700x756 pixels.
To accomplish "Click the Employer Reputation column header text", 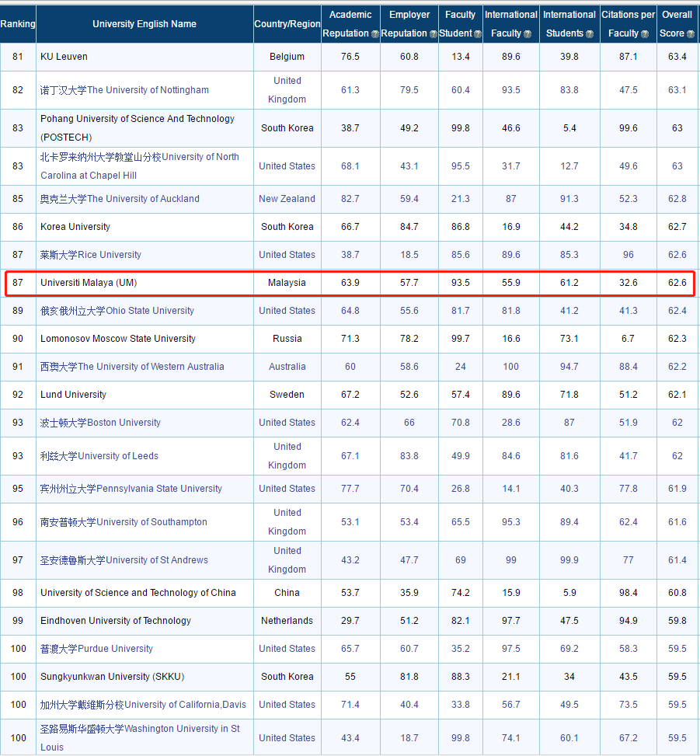I will tap(409, 24).
